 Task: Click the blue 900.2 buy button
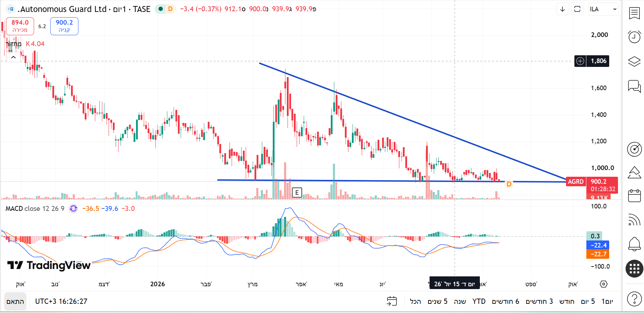(64, 26)
